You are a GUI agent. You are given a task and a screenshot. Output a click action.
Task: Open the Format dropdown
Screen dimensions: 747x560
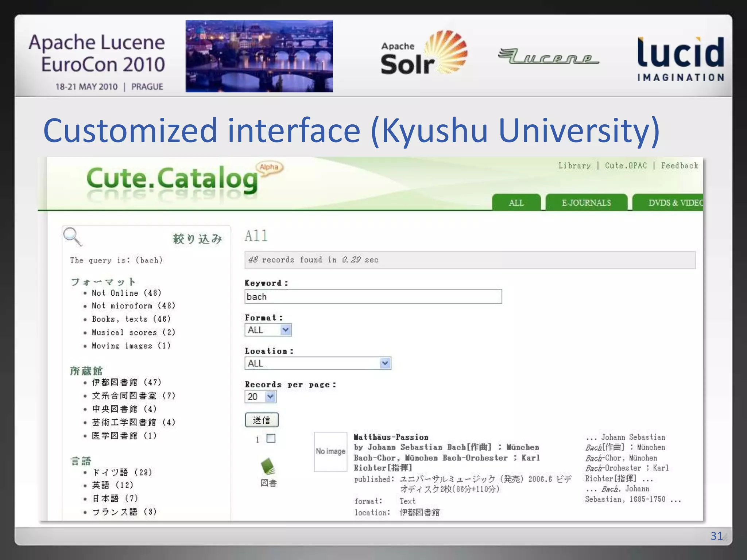268,330
